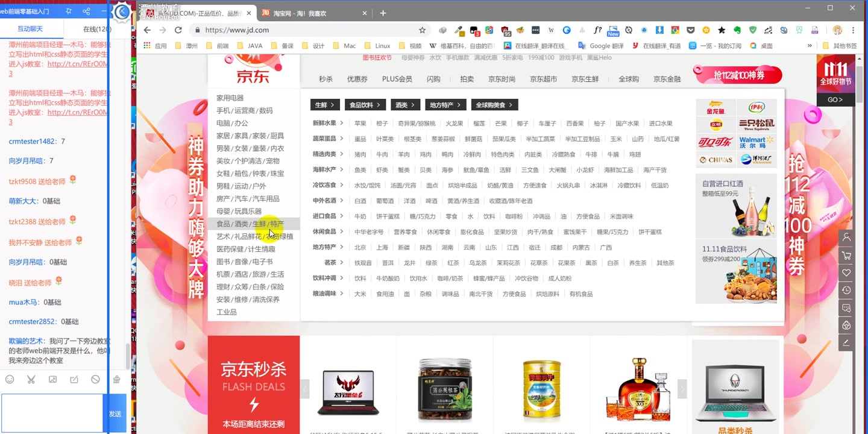Image resolution: width=868 pixels, height=434 pixels.
Task: Open the 火龙果 link under 新鲜水果
Action: click(x=454, y=124)
